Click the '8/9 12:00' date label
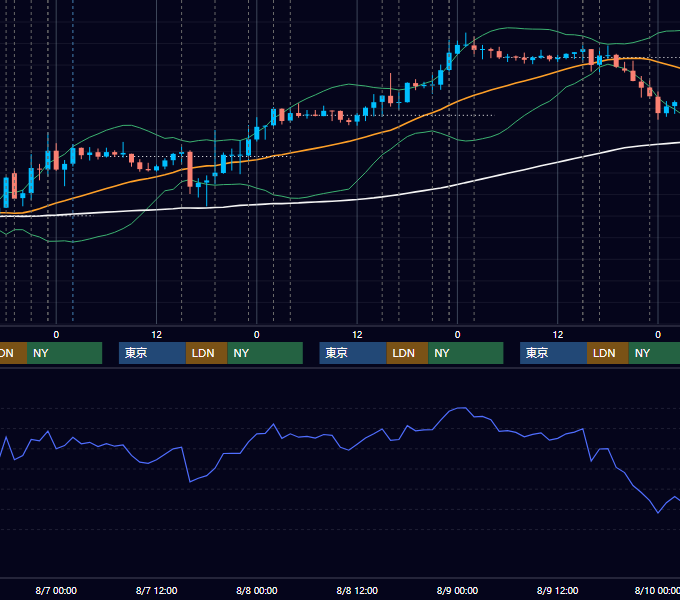This screenshot has height=600, width=680. pyautogui.click(x=557, y=590)
